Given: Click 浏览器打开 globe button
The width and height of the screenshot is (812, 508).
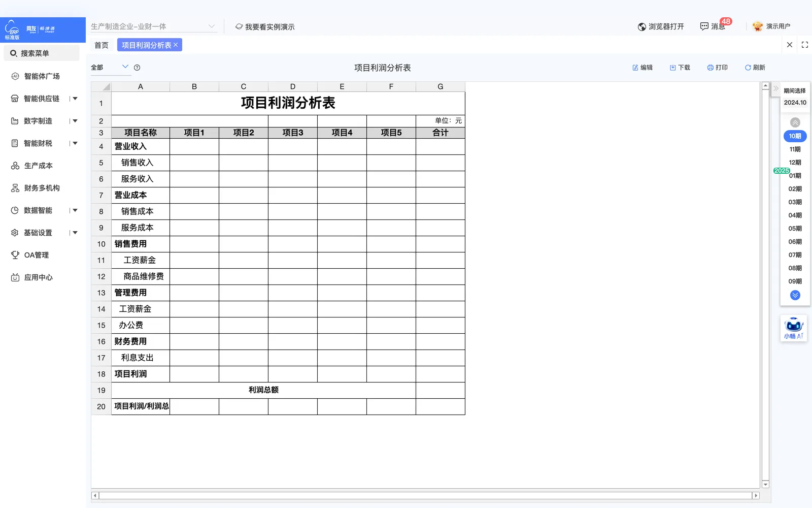Looking at the screenshot, I should tap(661, 26).
